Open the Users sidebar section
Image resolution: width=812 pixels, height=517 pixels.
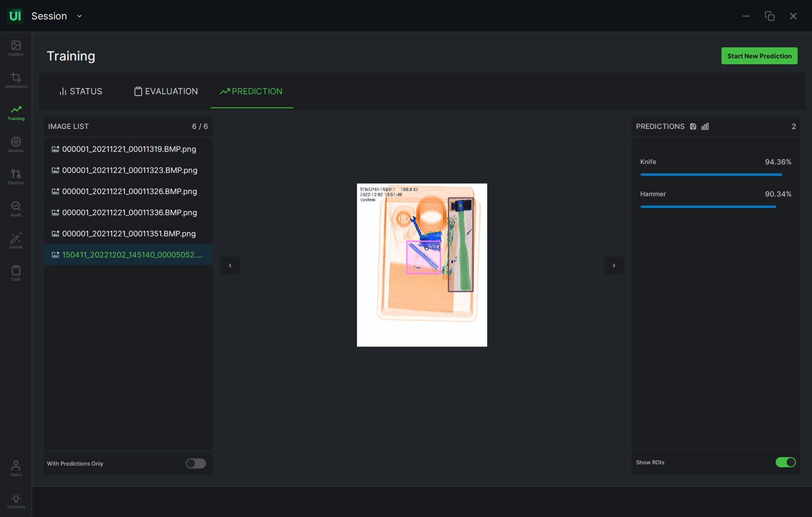pos(16,469)
